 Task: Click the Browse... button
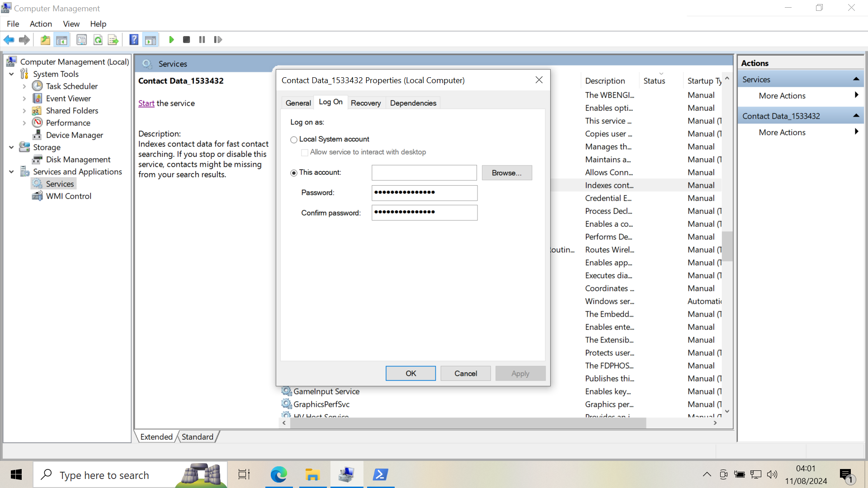point(506,173)
